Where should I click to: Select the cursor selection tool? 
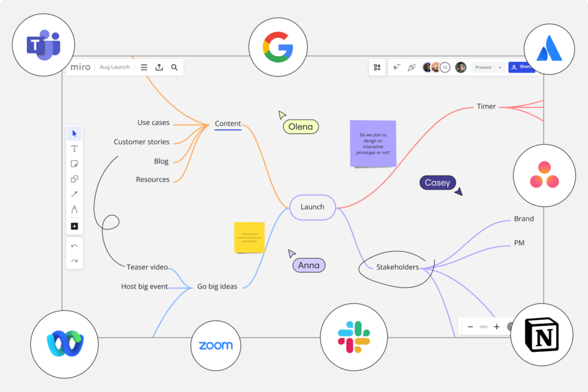pyautogui.click(x=74, y=134)
